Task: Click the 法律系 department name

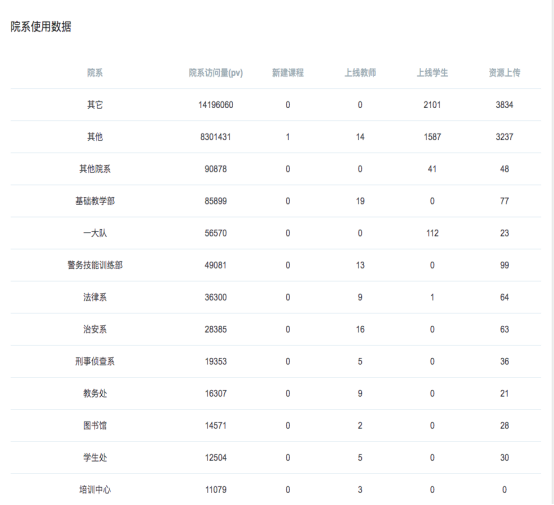Action: click(x=95, y=297)
